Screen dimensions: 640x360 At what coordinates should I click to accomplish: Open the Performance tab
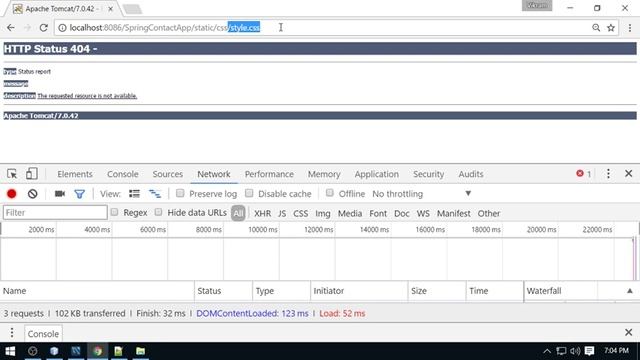269,174
